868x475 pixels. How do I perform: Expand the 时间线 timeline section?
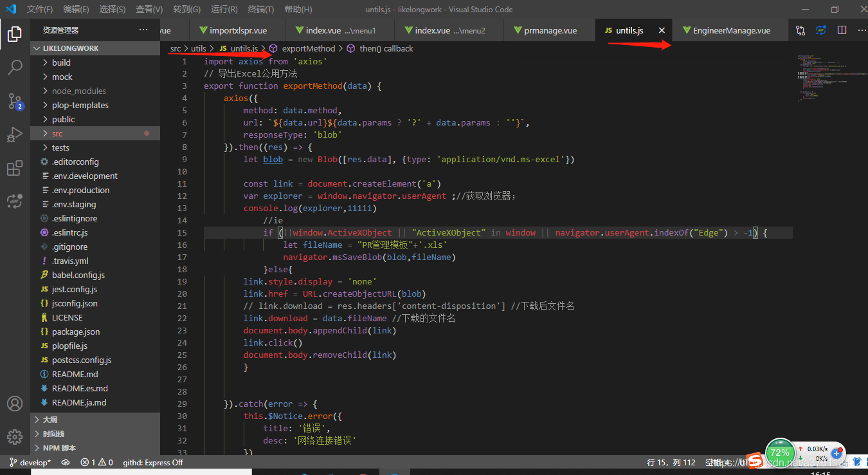coord(95,434)
